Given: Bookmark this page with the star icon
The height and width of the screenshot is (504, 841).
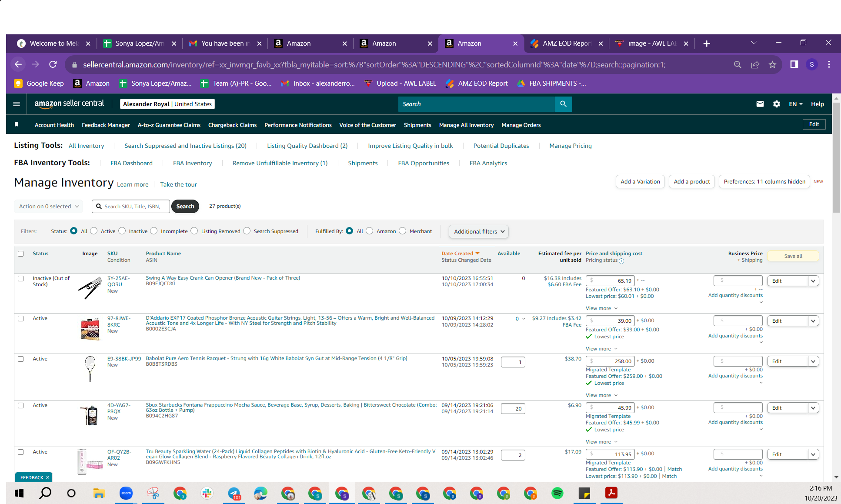Looking at the screenshot, I should click(772, 64).
